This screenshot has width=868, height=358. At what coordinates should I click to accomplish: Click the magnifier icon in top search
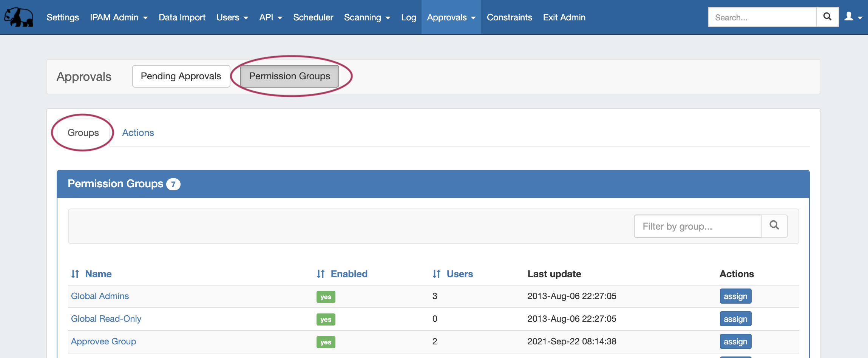point(827,17)
